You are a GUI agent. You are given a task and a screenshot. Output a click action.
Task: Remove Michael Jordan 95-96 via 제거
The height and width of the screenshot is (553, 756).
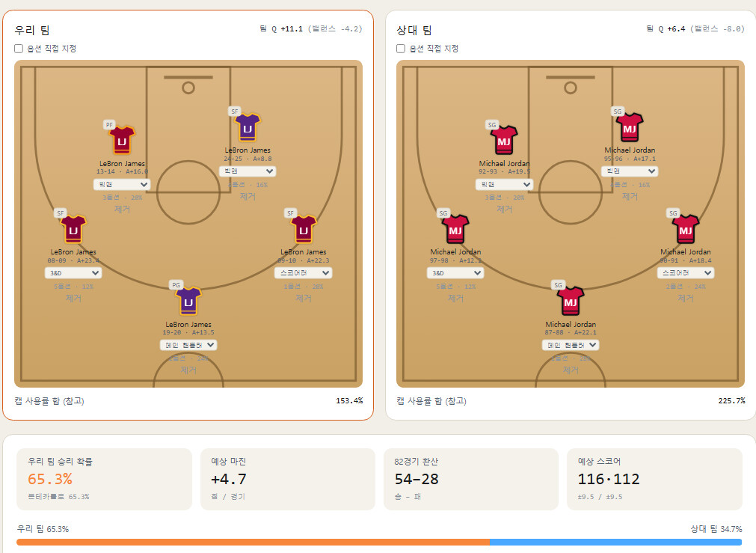(630, 196)
